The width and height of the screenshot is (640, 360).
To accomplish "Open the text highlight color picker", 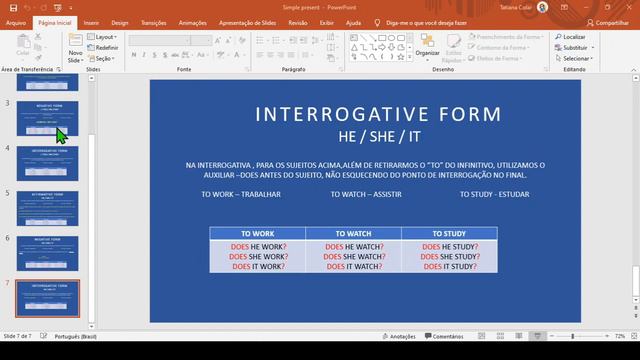I will point(223,55).
